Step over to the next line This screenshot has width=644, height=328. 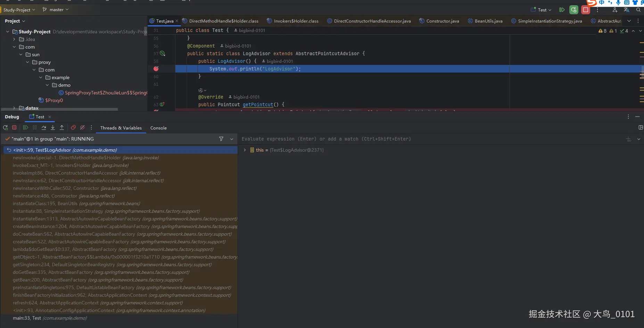[x=44, y=128]
